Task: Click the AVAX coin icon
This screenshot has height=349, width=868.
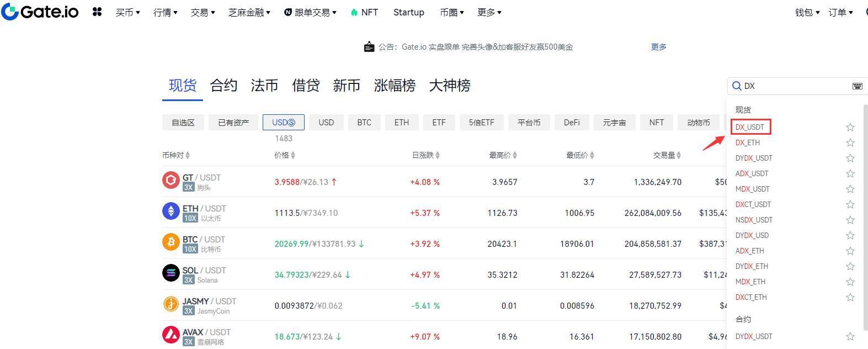Action: pyautogui.click(x=171, y=336)
